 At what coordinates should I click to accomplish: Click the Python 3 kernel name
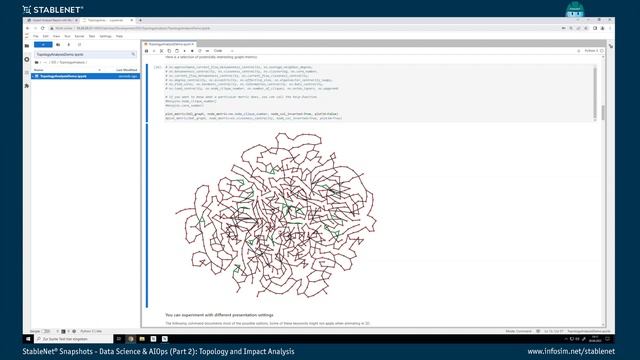tap(591, 51)
